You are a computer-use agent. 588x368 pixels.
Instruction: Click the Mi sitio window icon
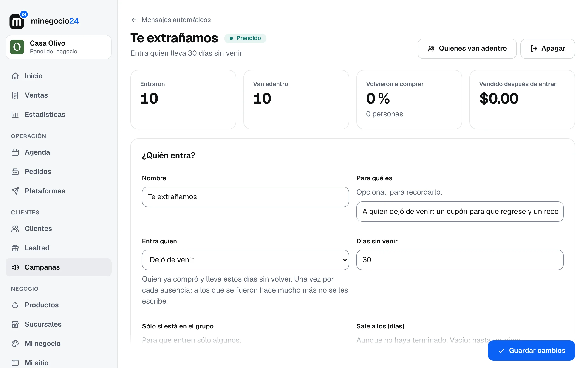click(15, 363)
